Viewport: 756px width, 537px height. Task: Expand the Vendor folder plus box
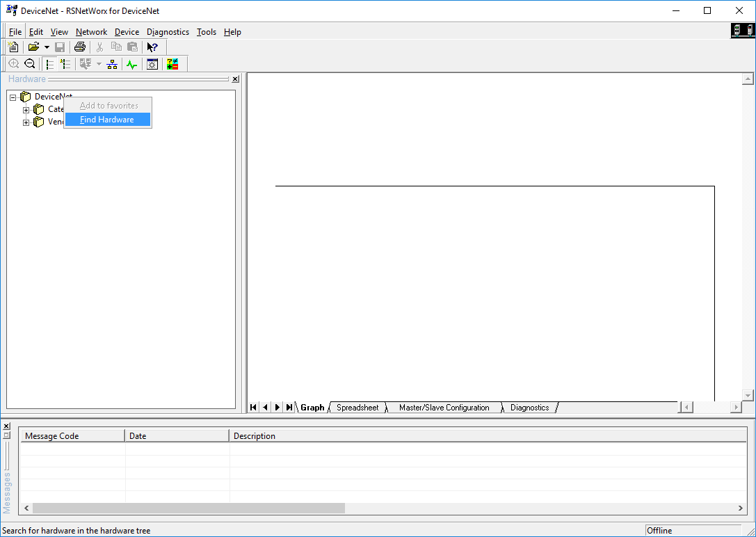point(26,122)
